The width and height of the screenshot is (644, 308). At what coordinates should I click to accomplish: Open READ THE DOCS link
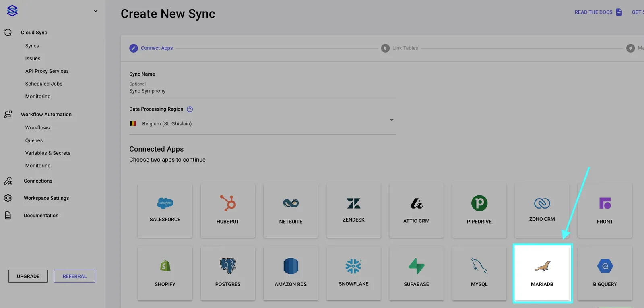pos(598,12)
